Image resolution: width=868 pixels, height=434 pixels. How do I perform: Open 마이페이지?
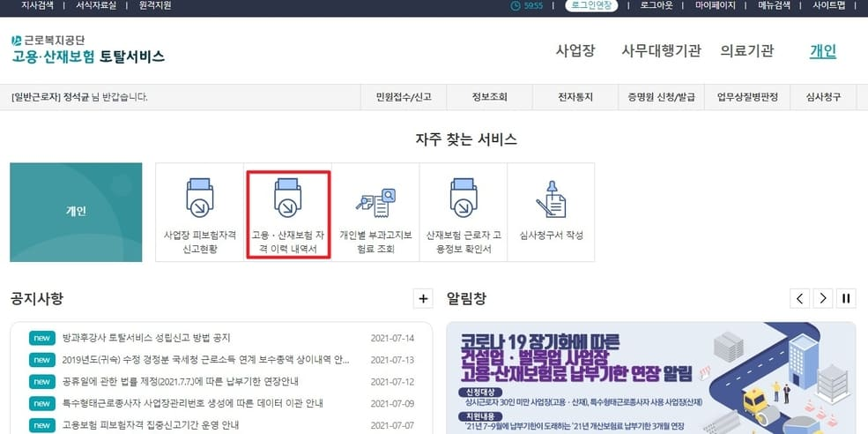716,5
